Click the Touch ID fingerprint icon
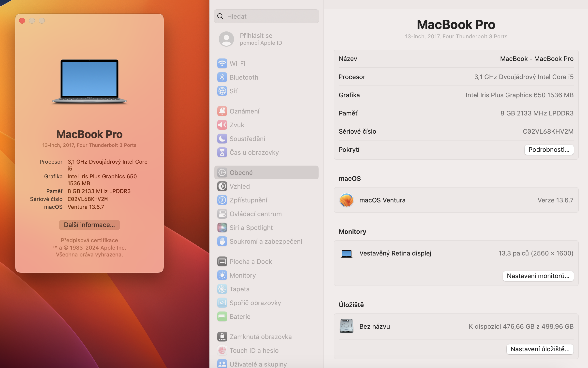Image resolution: width=588 pixels, height=368 pixels. (x=222, y=351)
